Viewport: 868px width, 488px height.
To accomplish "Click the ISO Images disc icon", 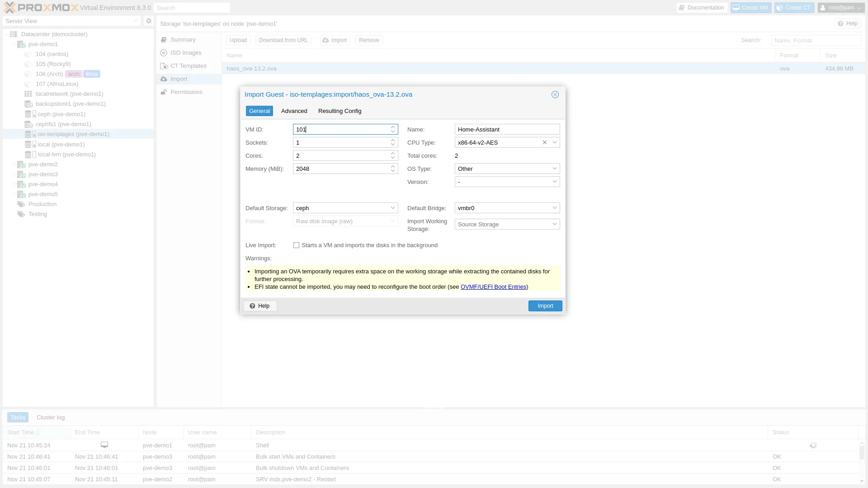I will click(164, 53).
